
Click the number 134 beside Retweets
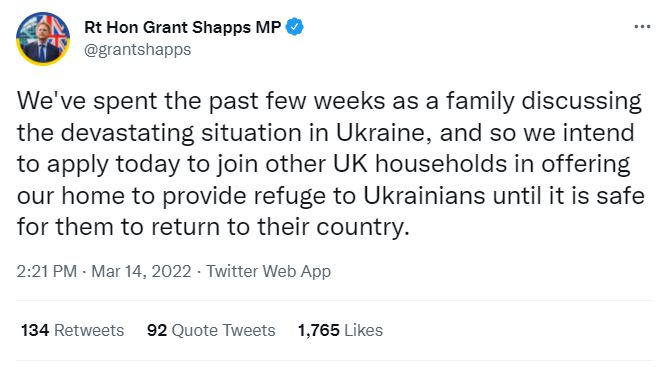pos(35,330)
